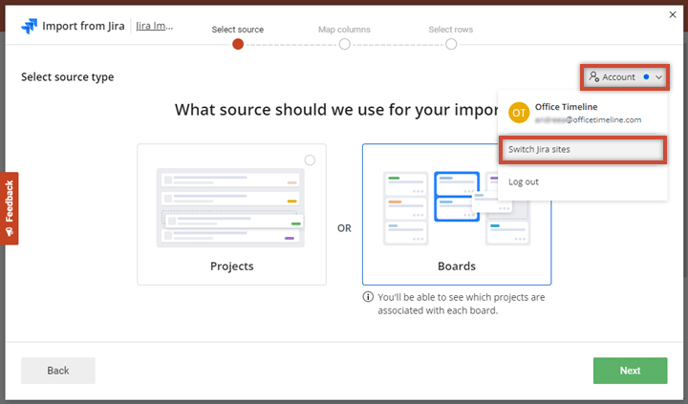This screenshot has height=404, width=688.
Task: Click the Account notification blue dot
Action: 646,77
